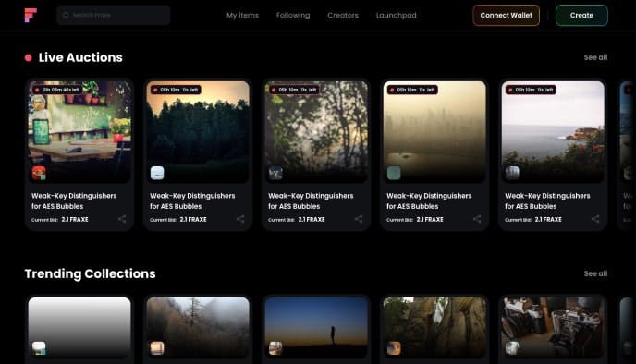
Task: Open the white gradient trending collection
Action: 79,328
